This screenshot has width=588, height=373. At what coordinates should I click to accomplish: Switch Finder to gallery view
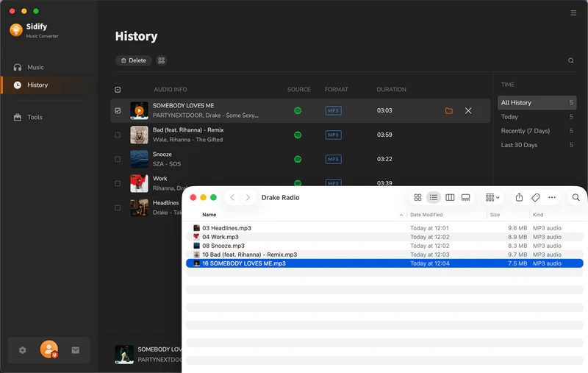point(465,197)
